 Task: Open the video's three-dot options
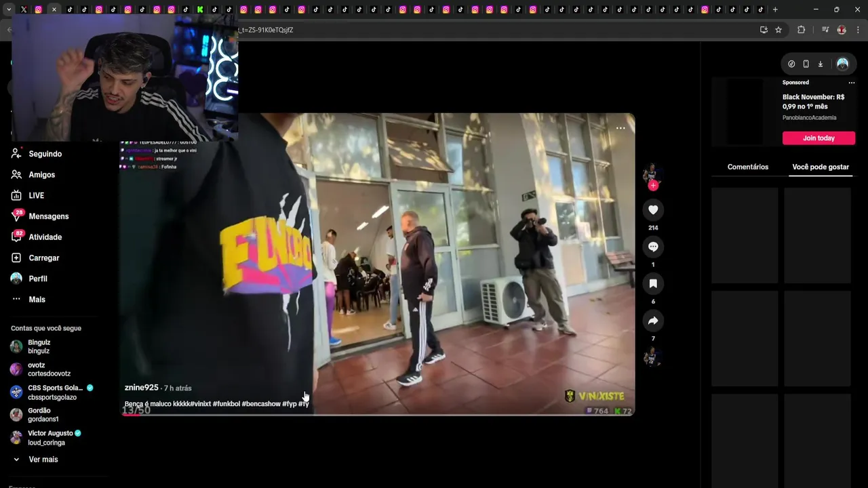(620, 128)
